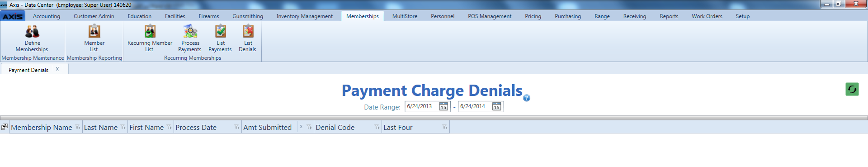868x167 pixels.
Task: Sort by Amt Submitted column header
Action: [268, 128]
